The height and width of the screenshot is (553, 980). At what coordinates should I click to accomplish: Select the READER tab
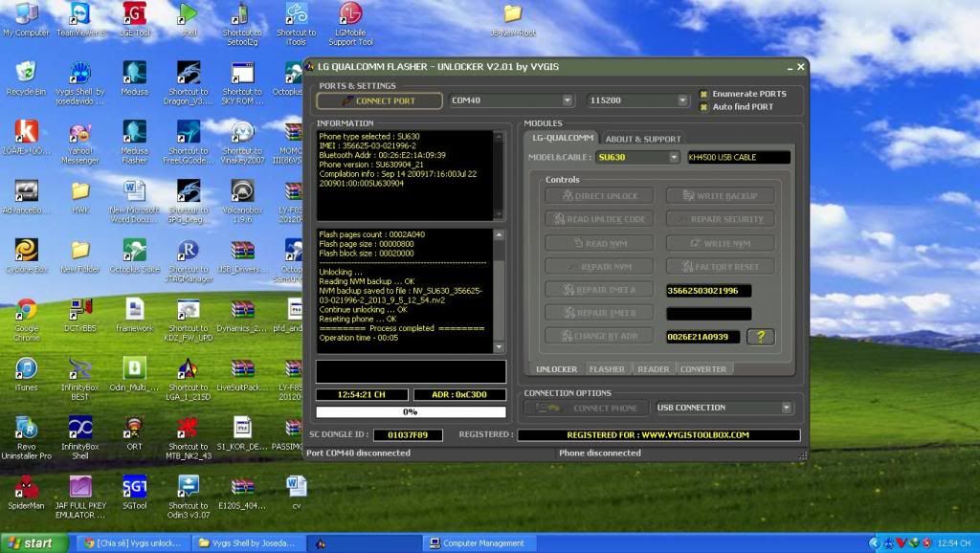tap(653, 369)
